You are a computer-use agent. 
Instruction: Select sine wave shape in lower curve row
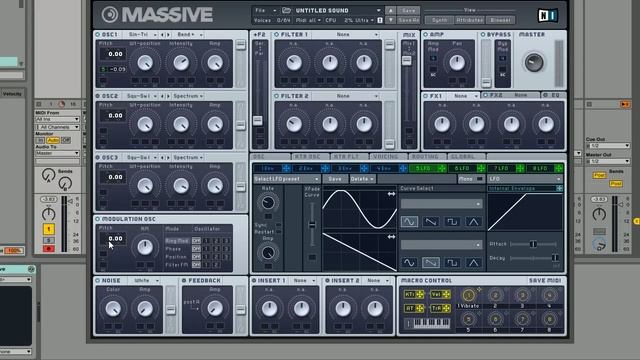[x=409, y=262]
